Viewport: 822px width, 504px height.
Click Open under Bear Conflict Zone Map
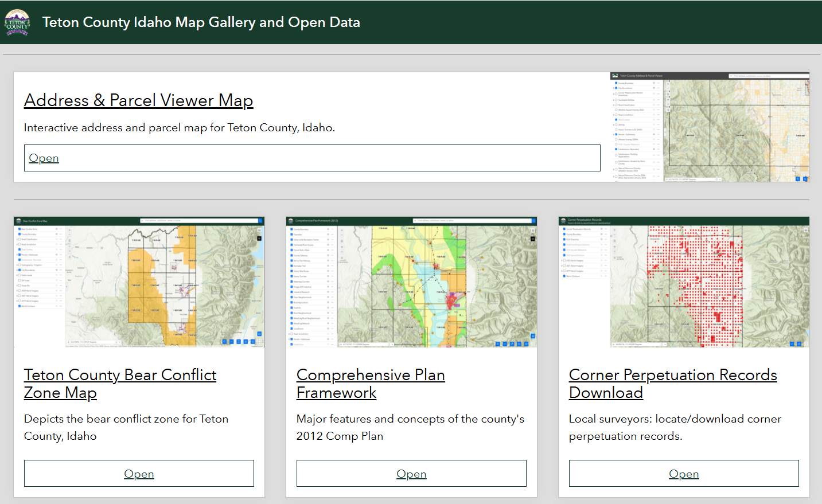(139, 474)
